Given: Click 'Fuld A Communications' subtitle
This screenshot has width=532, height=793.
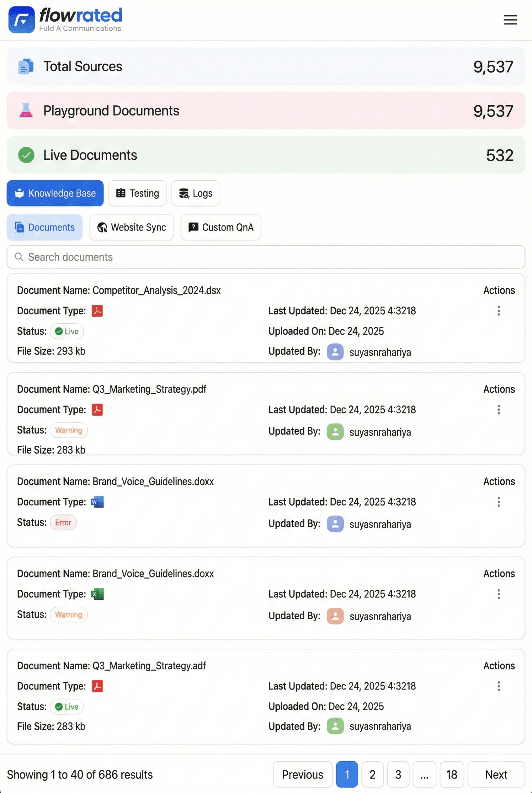Looking at the screenshot, I should (x=80, y=28).
